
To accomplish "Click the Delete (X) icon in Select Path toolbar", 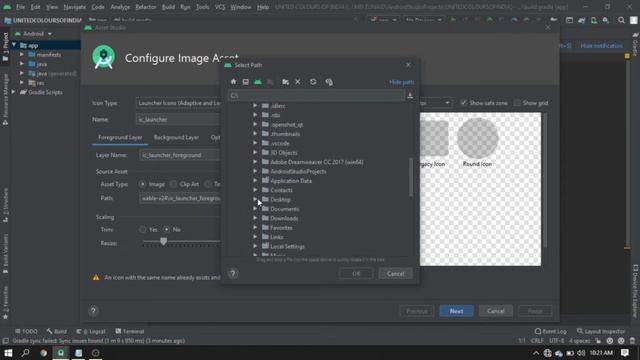I will coord(298,82).
